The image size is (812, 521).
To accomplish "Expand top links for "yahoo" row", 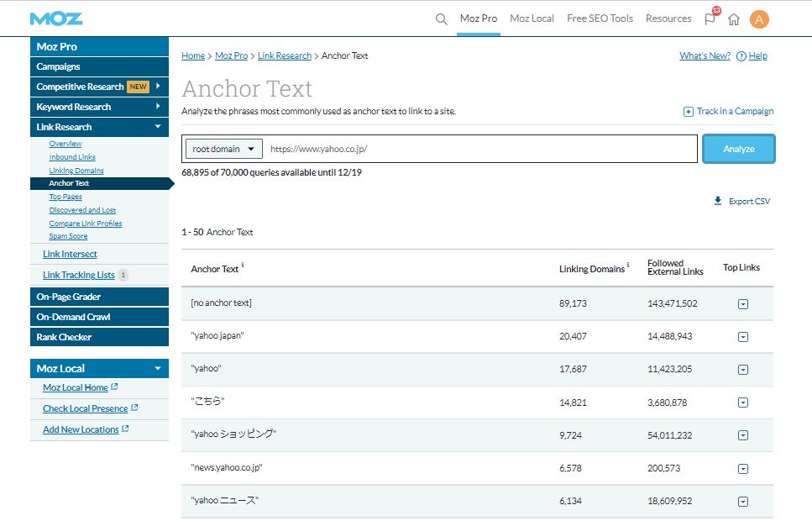I will pyautogui.click(x=743, y=370).
